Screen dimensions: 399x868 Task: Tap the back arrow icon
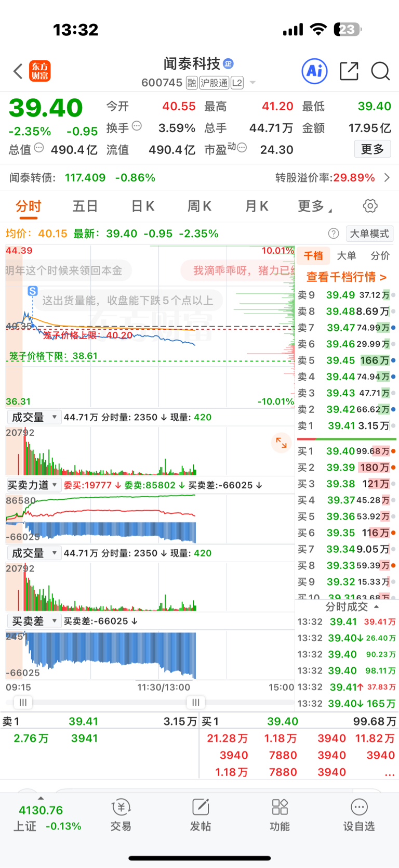(18, 71)
